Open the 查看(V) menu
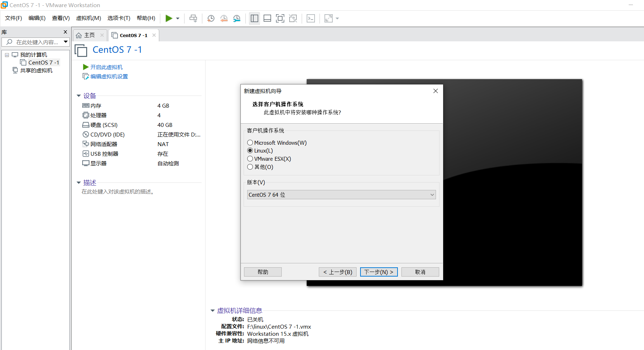 pyautogui.click(x=61, y=18)
